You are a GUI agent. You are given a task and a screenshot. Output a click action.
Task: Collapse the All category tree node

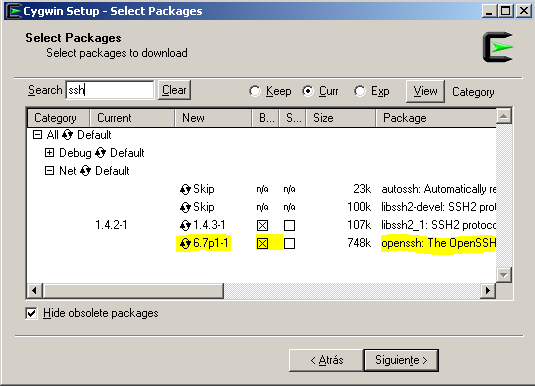37,134
